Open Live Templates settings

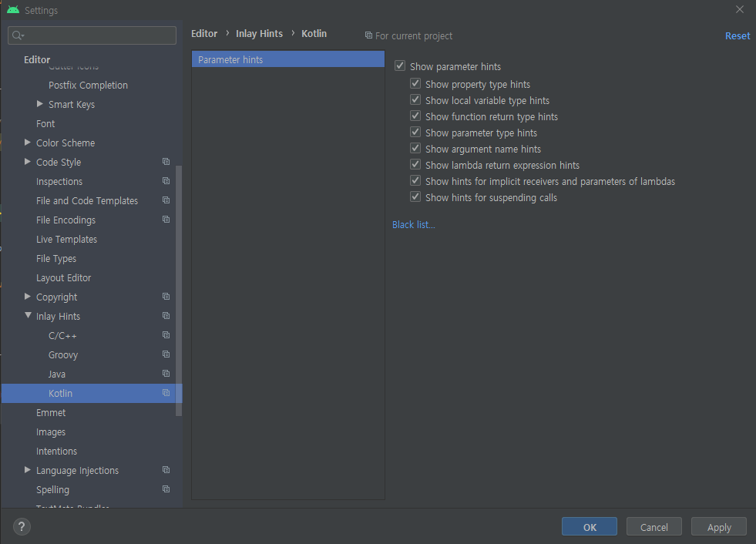66,240
